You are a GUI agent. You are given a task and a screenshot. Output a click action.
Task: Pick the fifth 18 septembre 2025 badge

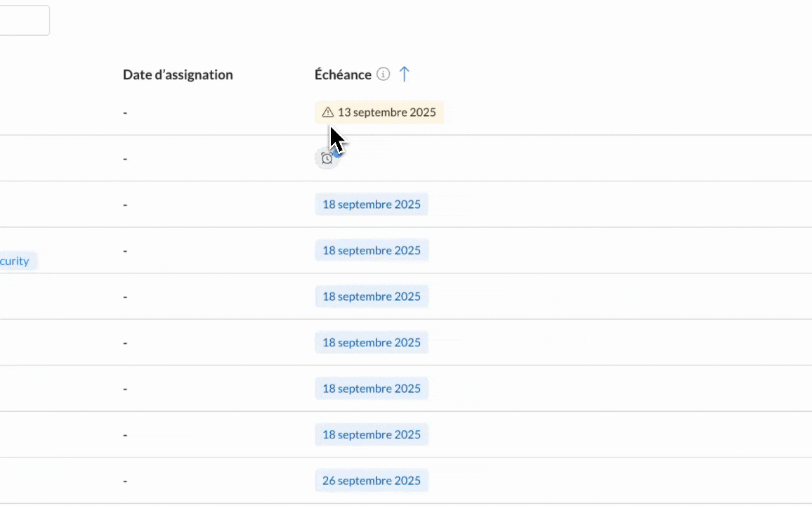[x=371, y=389]
